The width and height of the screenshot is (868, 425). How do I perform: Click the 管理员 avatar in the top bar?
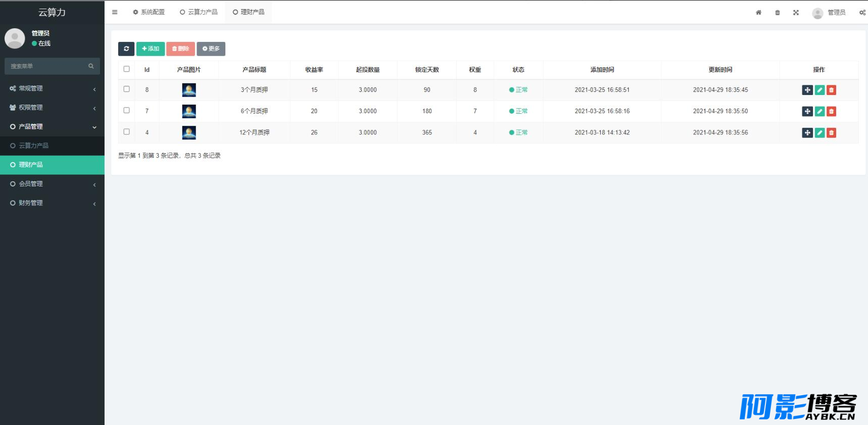pos(817,13)
